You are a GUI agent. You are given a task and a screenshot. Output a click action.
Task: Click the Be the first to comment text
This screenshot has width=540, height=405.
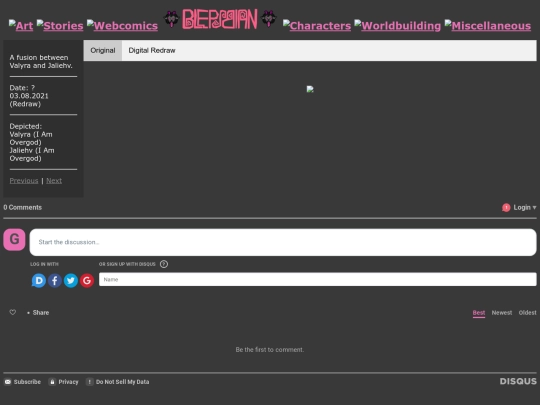point(270,350)
